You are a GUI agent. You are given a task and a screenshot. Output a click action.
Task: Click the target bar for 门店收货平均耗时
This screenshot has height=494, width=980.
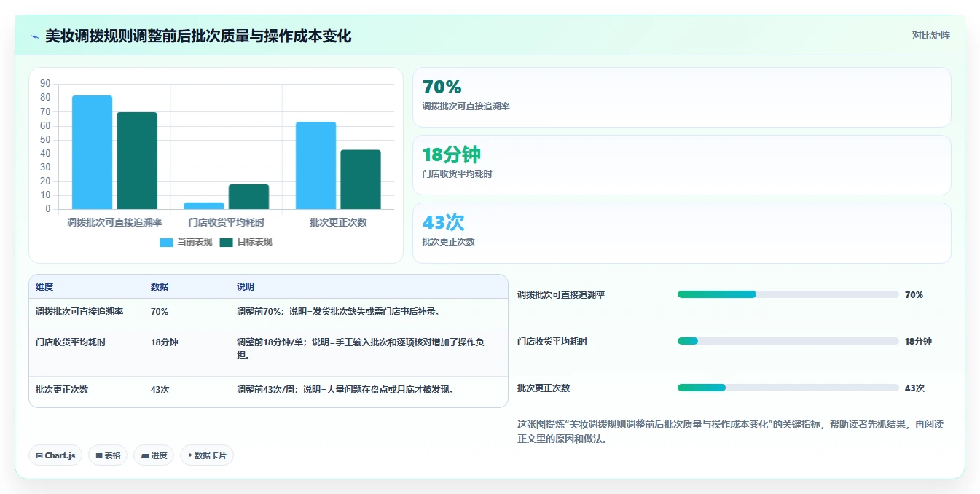[x=248, y=197]
